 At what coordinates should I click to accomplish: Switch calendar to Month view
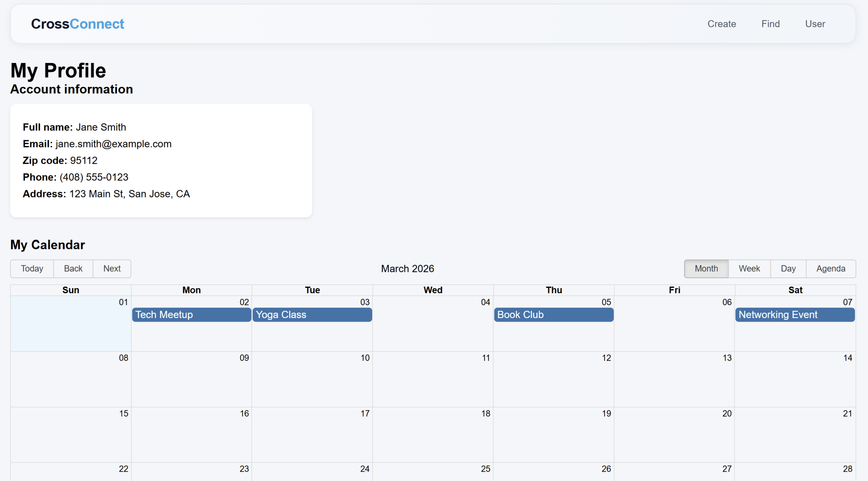tap(706, 269)
